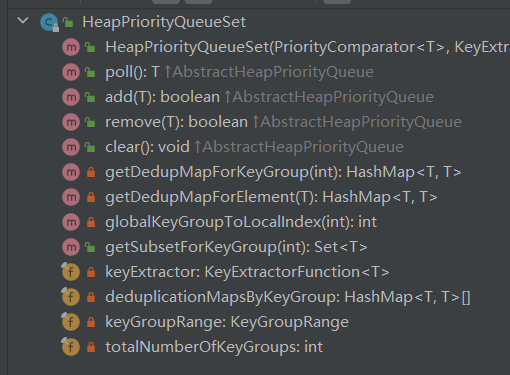
Task: Click public lock icon next to poll()
Action: click(x=90, y=72)
